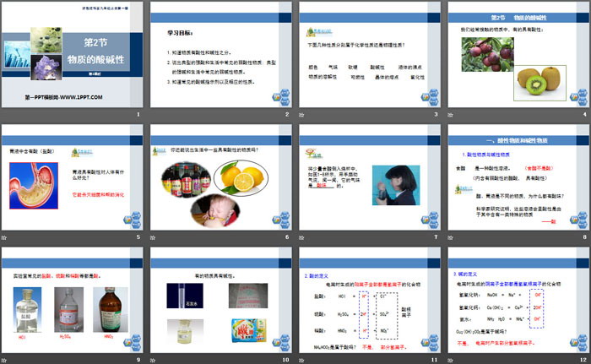Select title slide 1 thumbnail with 第2节 物质的酸碱性
The image size is (591, 364).
(73, 55)
